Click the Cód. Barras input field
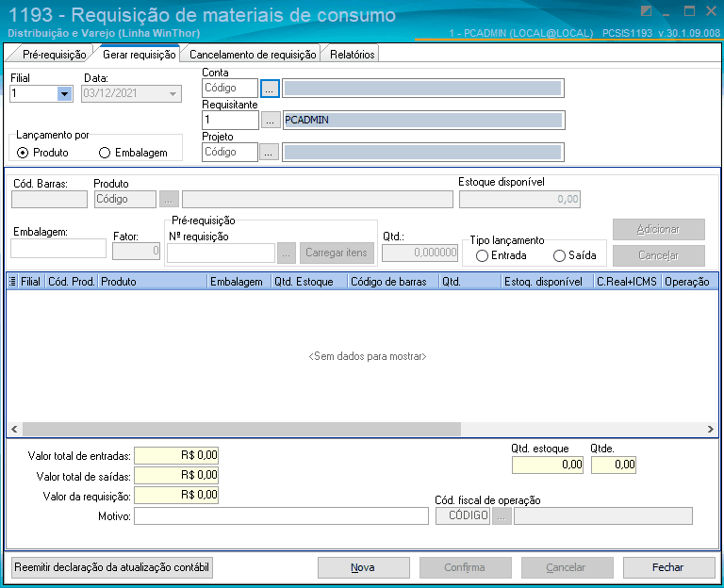724x588 pixels. [x=49, y=200]
